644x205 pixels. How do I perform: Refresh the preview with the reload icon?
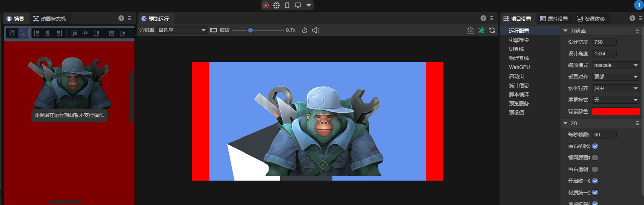point(492,30)
